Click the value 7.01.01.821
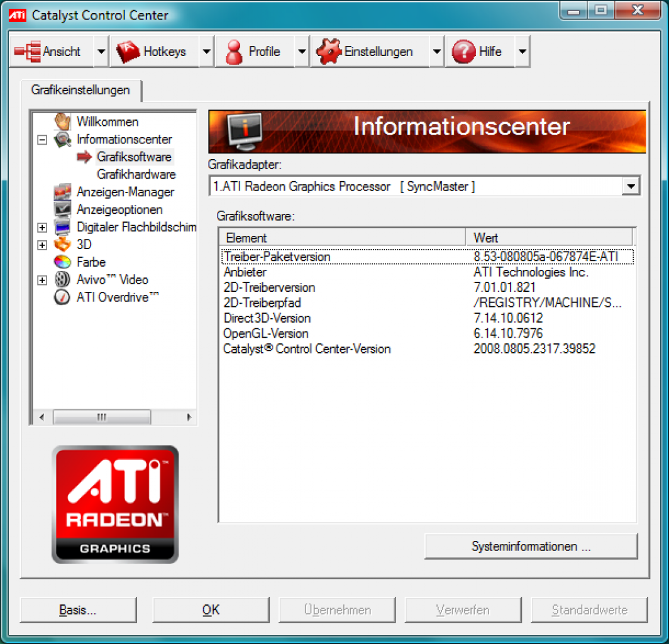 pyautogui.click(x=504, y=287)
